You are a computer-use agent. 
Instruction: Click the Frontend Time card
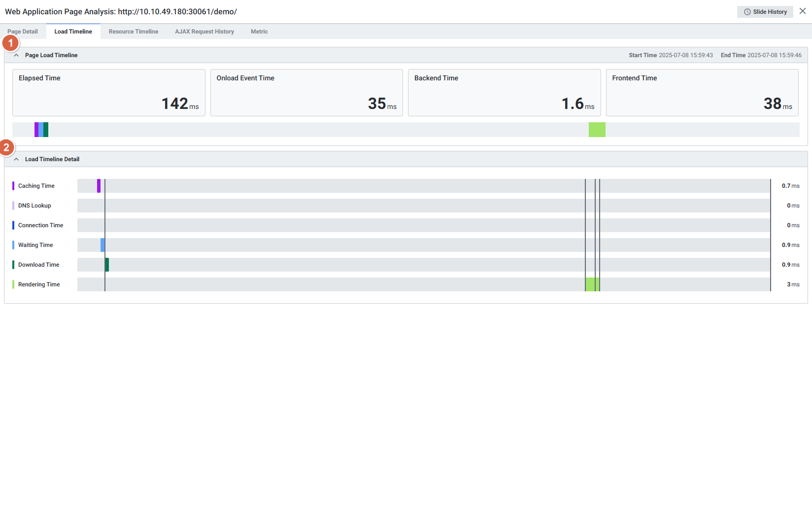coord(702,93)
